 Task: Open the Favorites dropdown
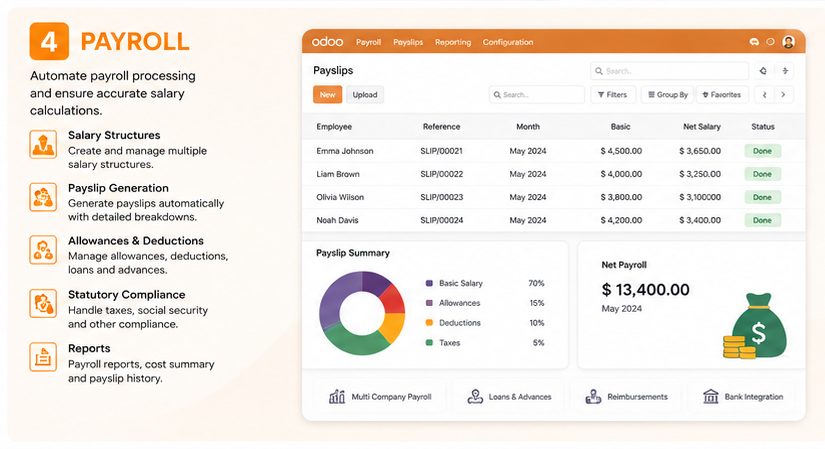722,95
